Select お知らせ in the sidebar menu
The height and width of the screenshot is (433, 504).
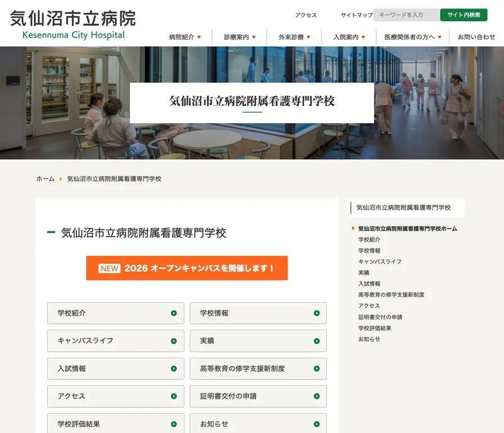[x=370, y=339]
